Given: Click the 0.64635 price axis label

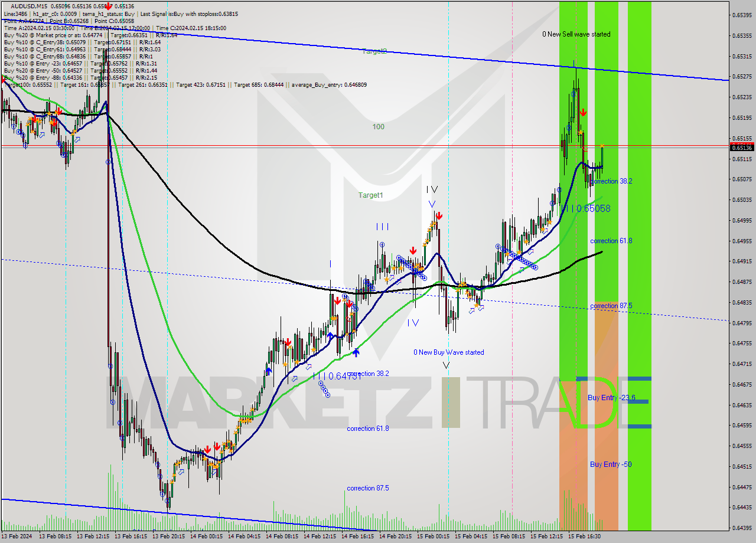Looking at the screenshot, I should tap(741, 405).
